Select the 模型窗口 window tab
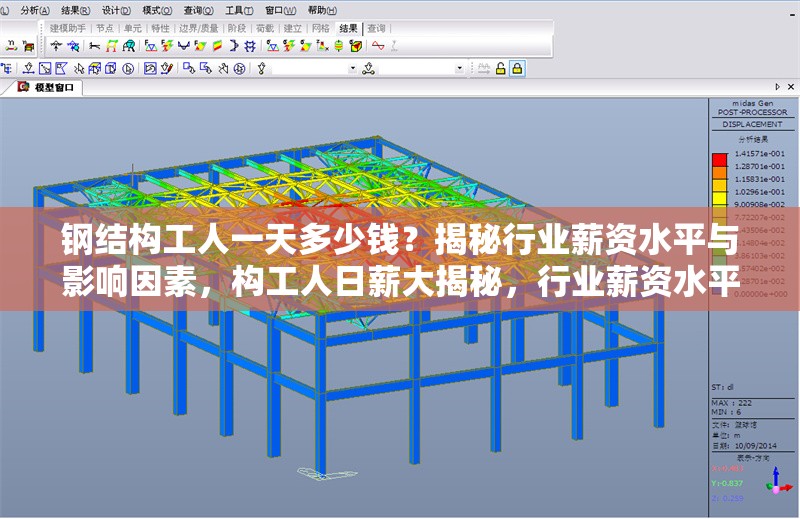Screen dimensions: 800x519 54,88
